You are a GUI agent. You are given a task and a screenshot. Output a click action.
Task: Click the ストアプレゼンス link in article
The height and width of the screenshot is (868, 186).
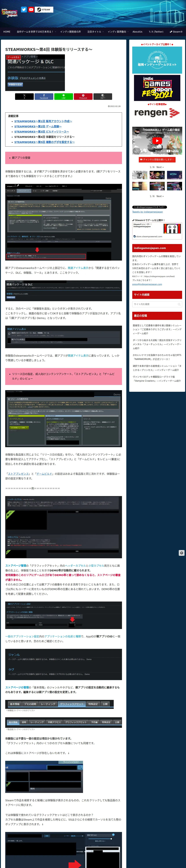[19, 474]
